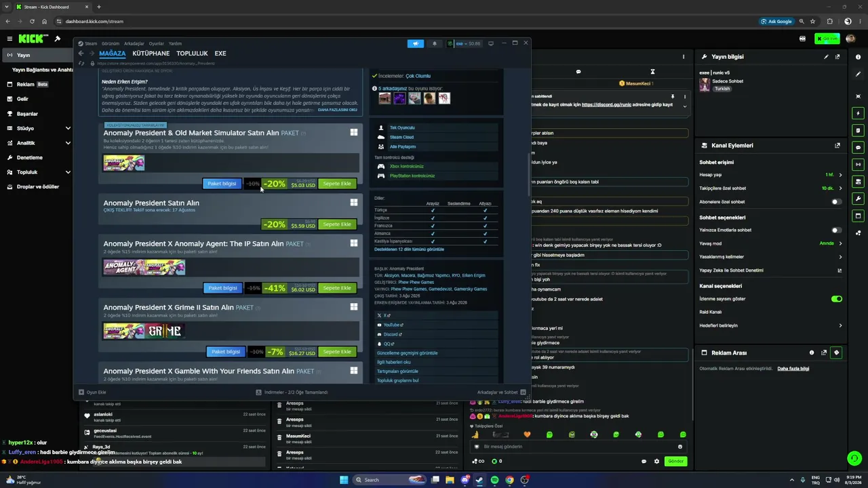Pop out the Yayın bilgisi panel
Viewport: 868px width, 488px height.
coord(837,57)
